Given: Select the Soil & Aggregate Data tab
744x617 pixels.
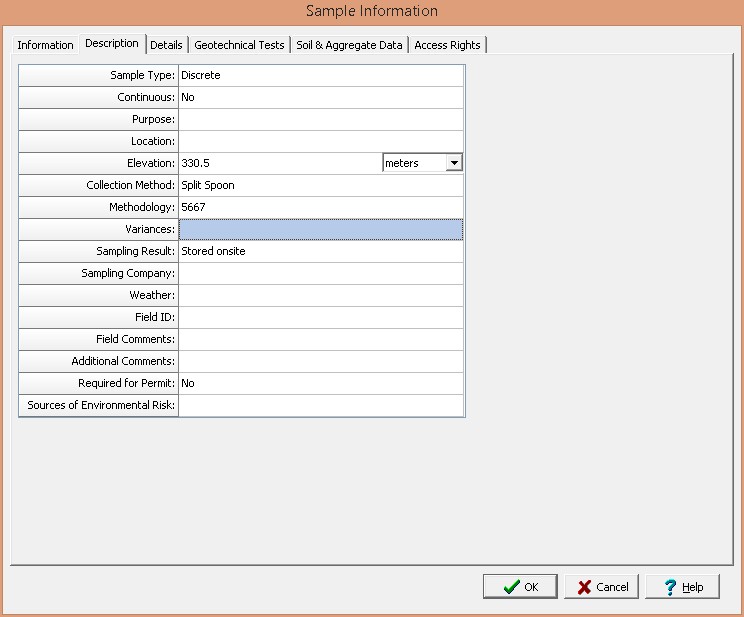Looking at the screenshot, I should pyautogui.click(x=349, y=45).
